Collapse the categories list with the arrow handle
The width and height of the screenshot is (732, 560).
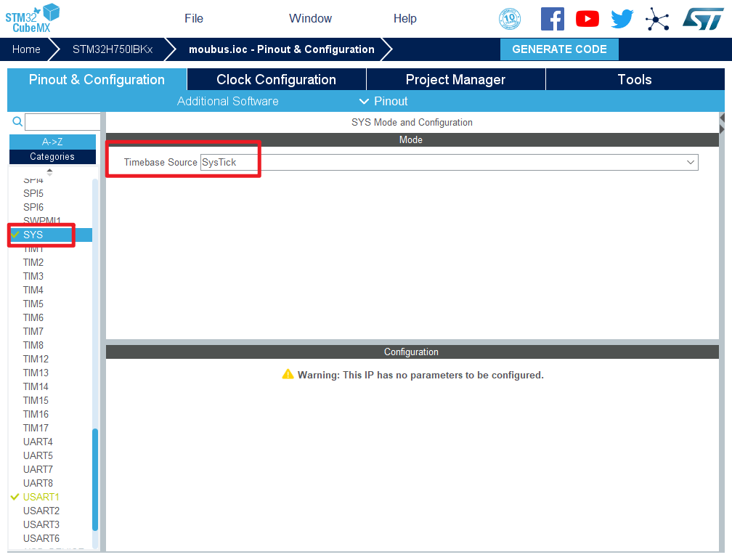pyautogui.click(x=49, y=172)
